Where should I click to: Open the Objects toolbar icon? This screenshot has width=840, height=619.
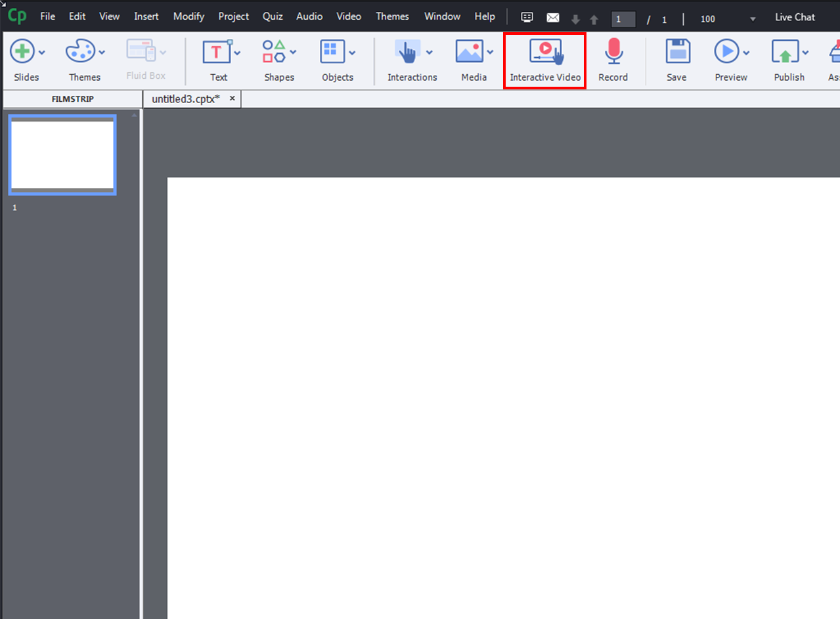(x=332, y=52)
